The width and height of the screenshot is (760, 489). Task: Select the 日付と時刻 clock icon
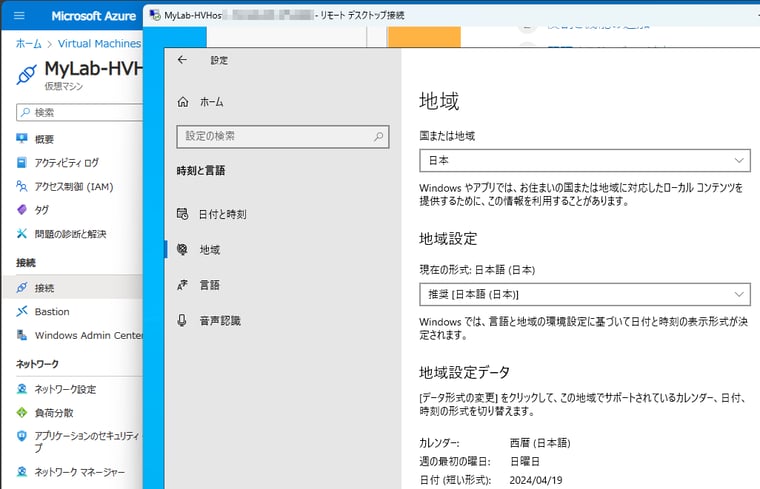pos(182,214)
